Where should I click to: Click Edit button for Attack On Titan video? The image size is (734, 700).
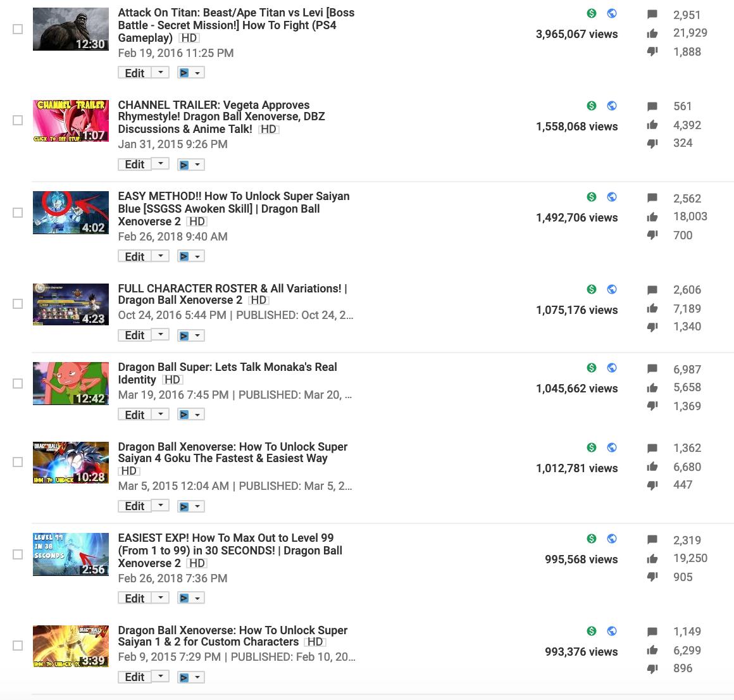point(135,73)
